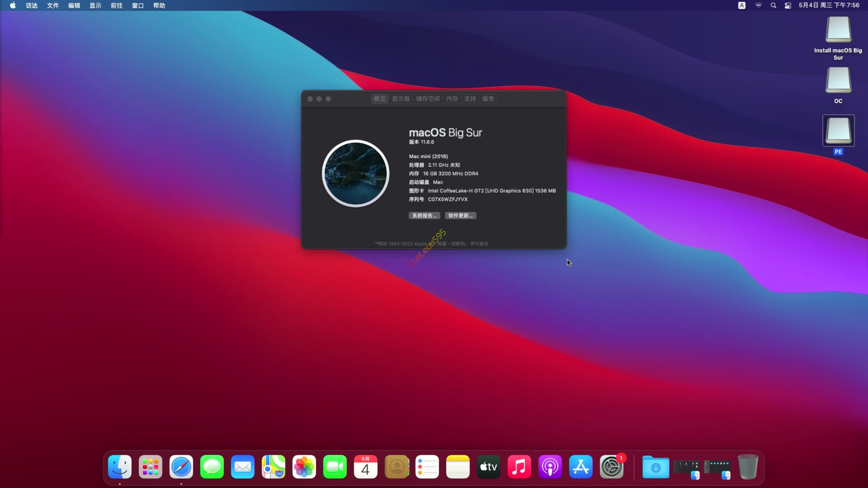Click the 许可协议 link

click(479, 244)
